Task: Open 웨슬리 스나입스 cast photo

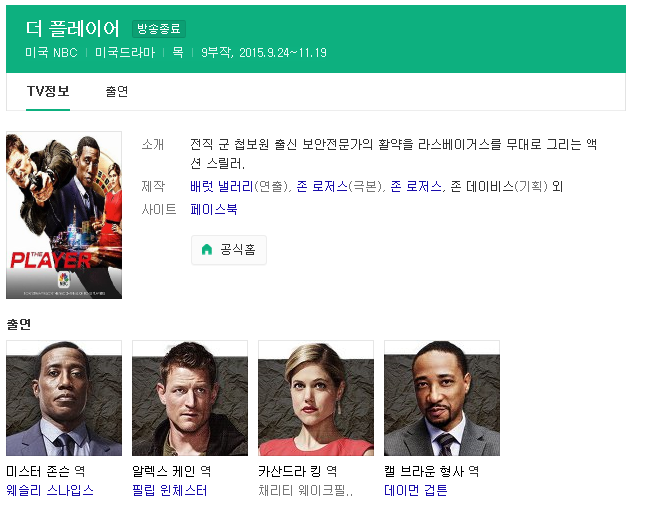Action: click(64, 398)
